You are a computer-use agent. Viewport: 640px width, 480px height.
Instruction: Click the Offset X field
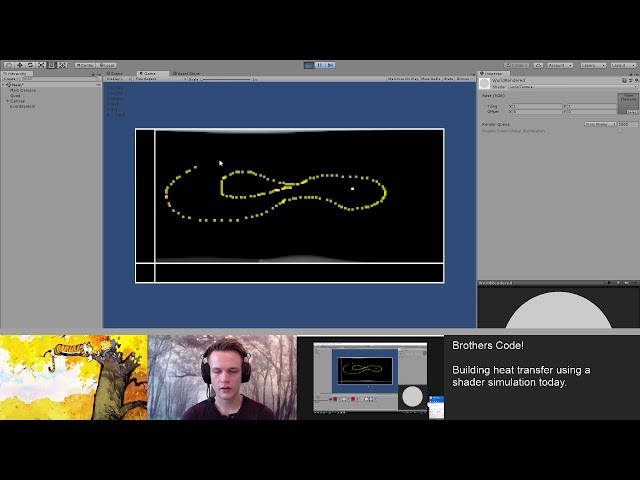(x=538, y=111)
